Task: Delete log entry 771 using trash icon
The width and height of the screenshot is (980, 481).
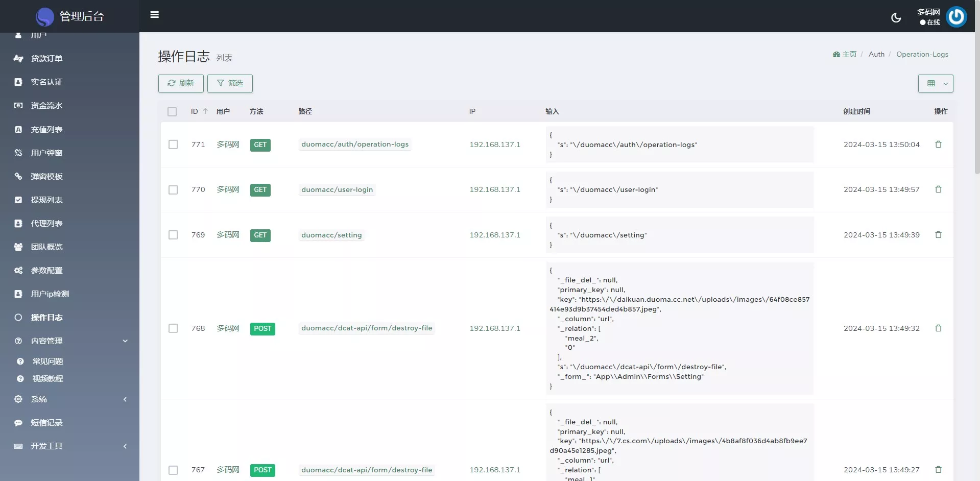Action: pyautogui.click(x=938, y=145)
